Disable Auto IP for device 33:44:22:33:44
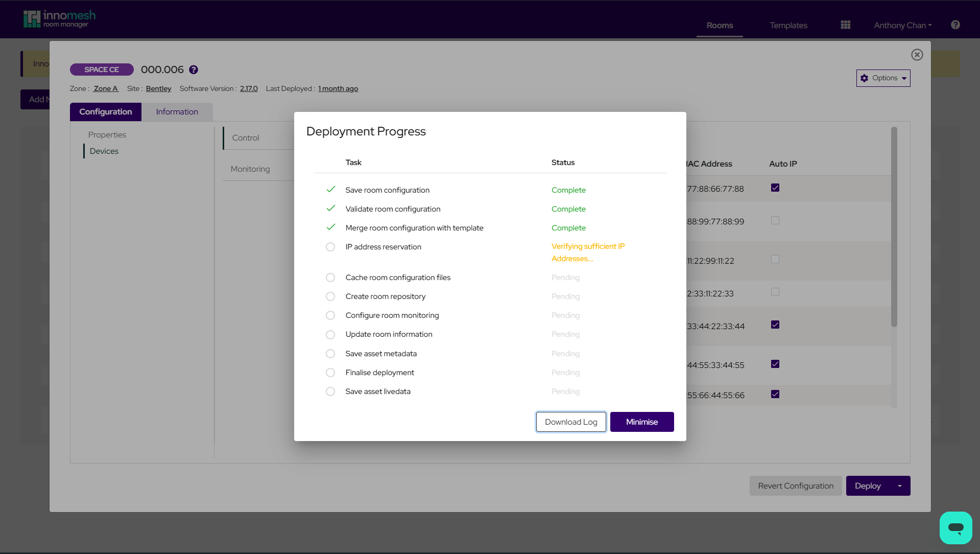980x554 pixels. [775, 325]
